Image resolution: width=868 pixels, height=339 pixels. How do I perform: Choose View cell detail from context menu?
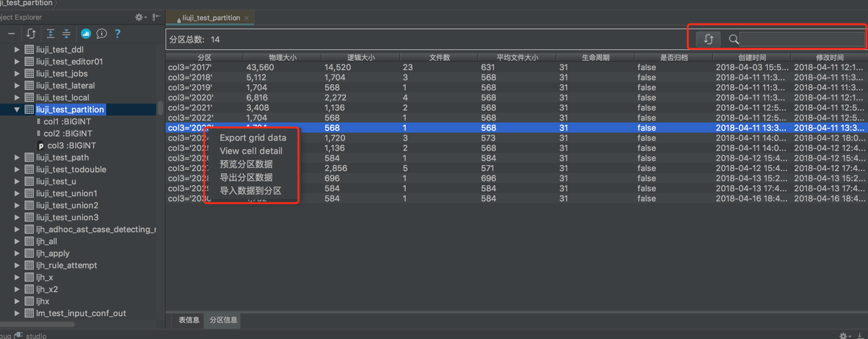tap(251, 151)
